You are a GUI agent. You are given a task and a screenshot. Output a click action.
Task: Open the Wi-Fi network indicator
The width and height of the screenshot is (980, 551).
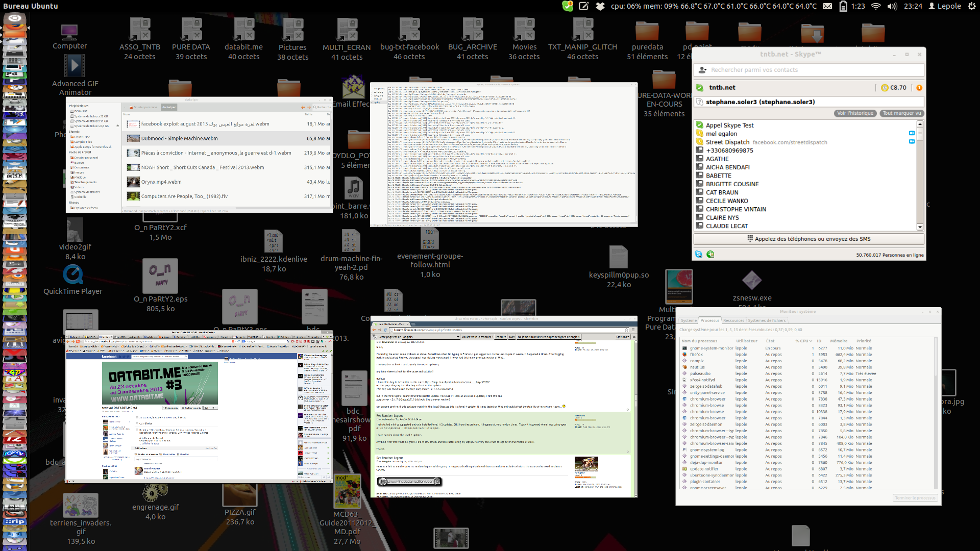pos(876,6)
